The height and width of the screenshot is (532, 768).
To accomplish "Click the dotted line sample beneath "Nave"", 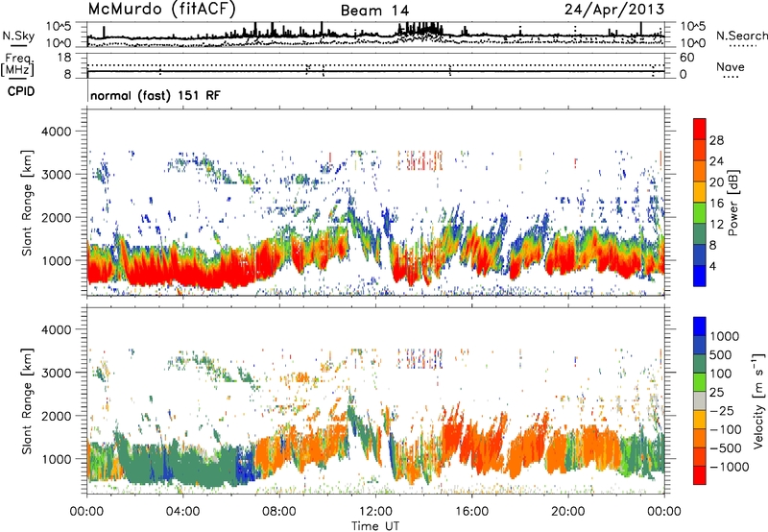I will [x=731, y=77].
